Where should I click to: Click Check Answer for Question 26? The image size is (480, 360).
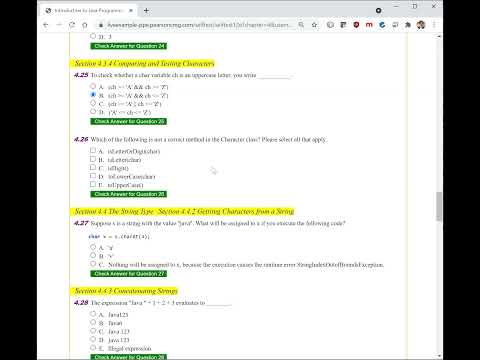pyautogui.click(x=129, y=194)
